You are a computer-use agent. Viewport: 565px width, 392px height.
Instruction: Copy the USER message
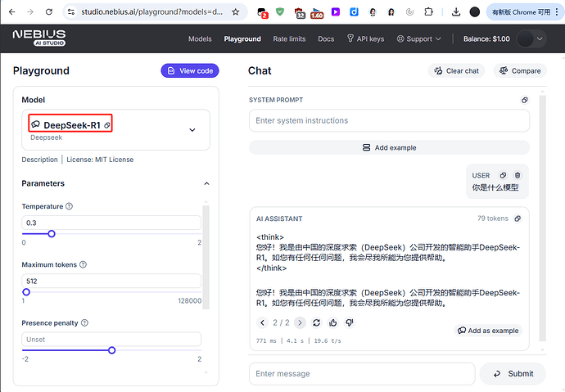click(x=503, y=175)
